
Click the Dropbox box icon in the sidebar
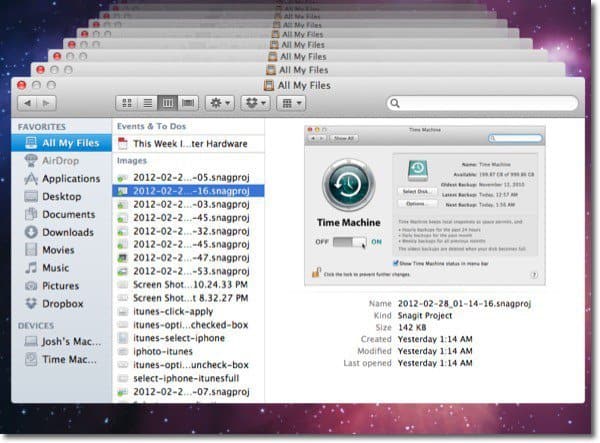[x=31, y=304]
